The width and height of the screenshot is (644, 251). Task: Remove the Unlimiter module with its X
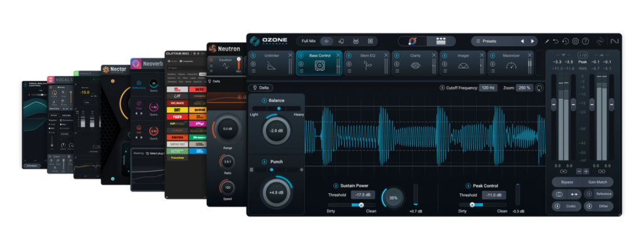point(291,55)
